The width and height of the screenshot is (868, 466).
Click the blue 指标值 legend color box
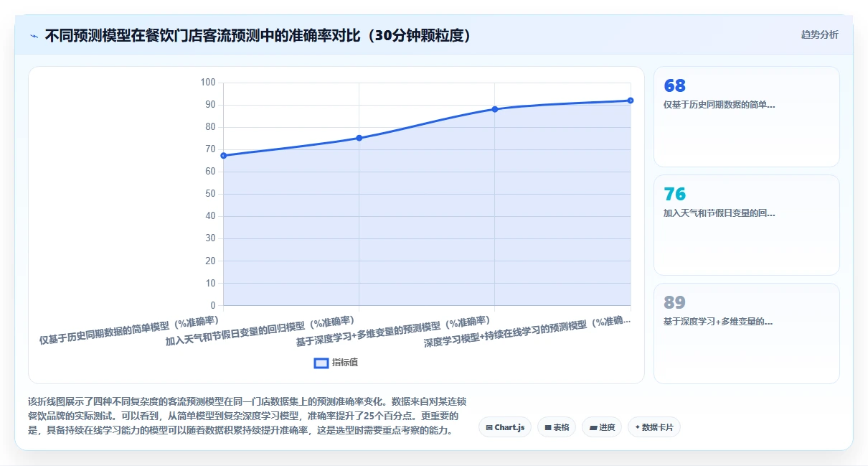(x=321, y=363)
